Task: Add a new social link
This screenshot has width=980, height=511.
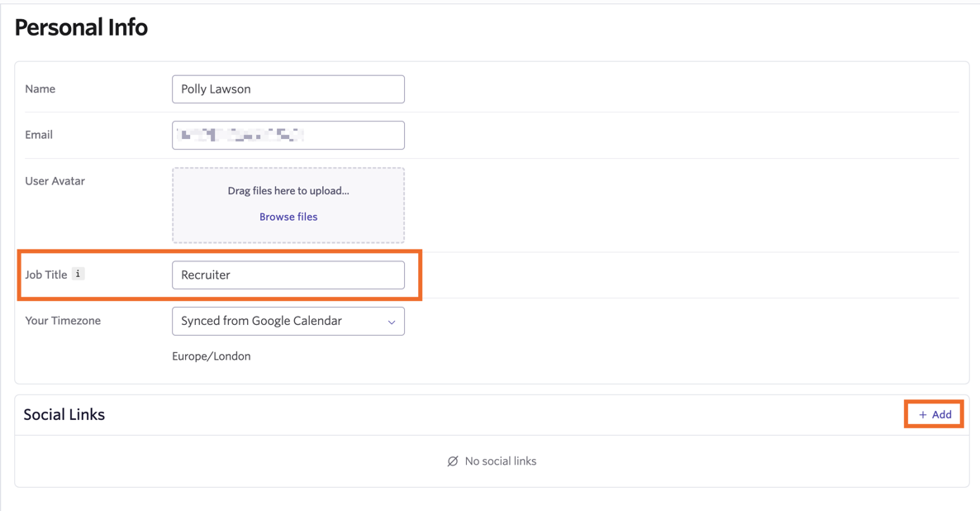Action: 935,414
